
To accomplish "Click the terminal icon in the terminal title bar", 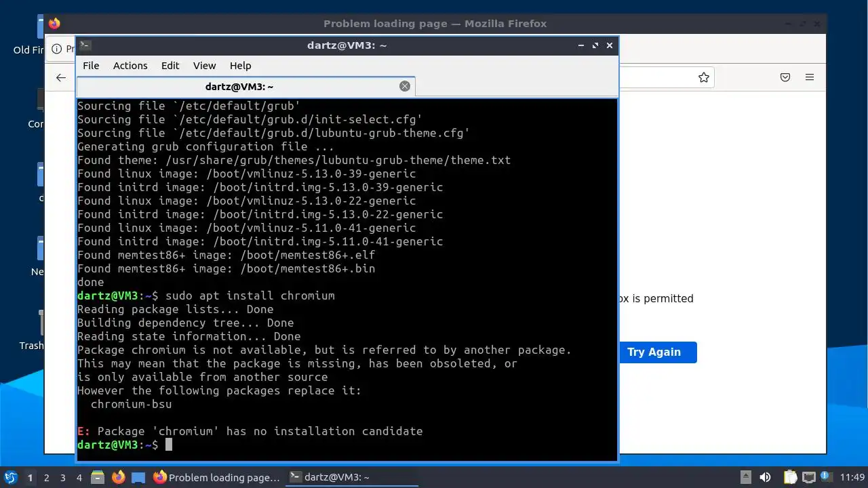I will coord(85,45).
